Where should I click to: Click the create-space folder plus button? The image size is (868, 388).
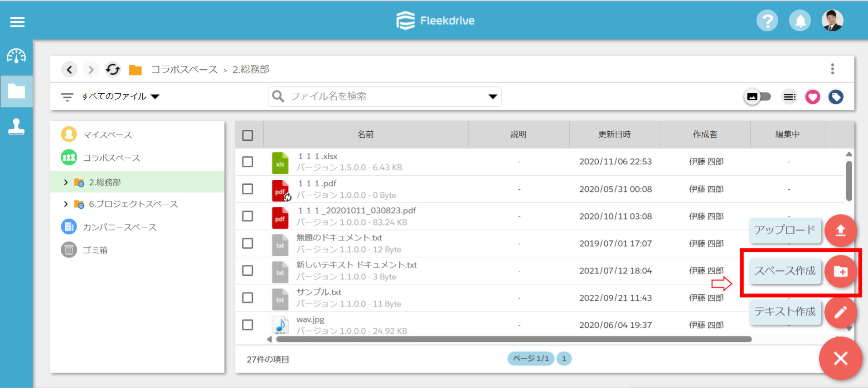[841, 271]
